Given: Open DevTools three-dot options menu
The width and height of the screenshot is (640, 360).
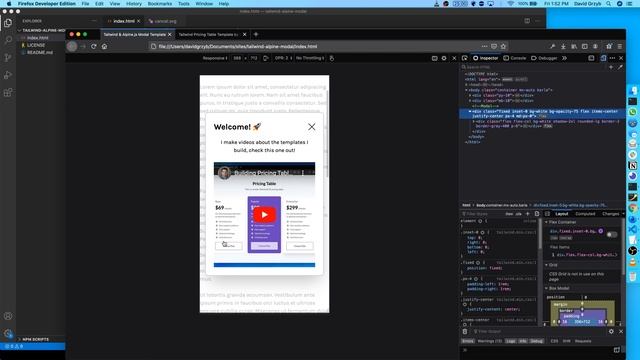Looking at the screenshot, I should coord(612,58).
